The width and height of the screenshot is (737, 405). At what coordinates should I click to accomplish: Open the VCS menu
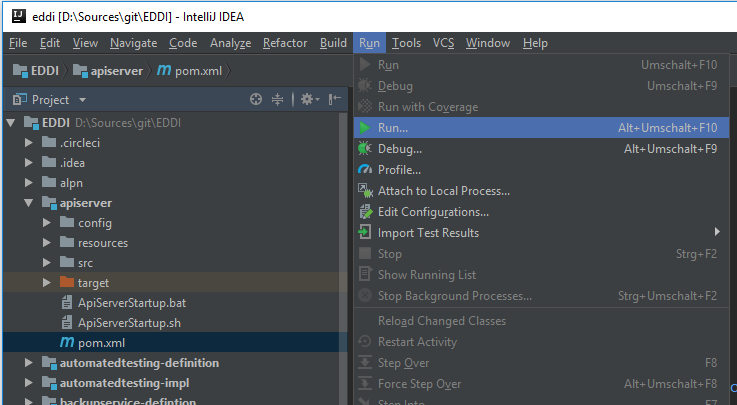443,43
